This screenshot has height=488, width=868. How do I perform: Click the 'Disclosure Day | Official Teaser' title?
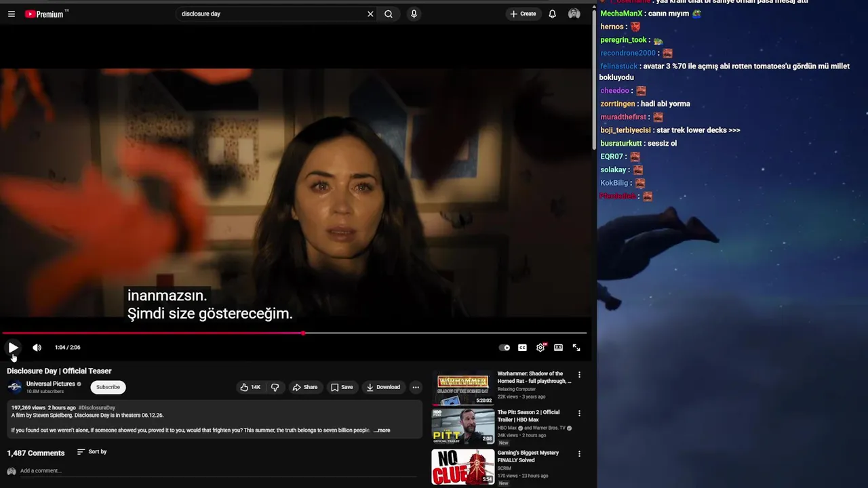pos(59,371)
